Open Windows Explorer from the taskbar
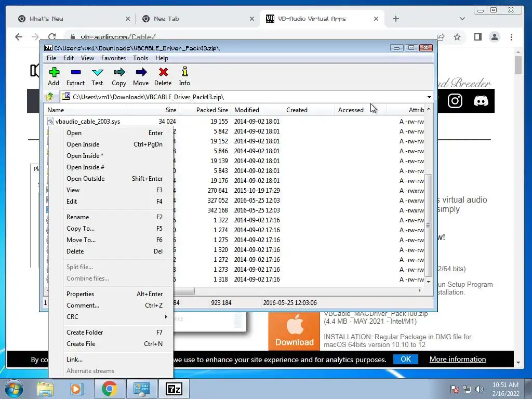This screenshot has height=399, width=532. tap(45, 389)
